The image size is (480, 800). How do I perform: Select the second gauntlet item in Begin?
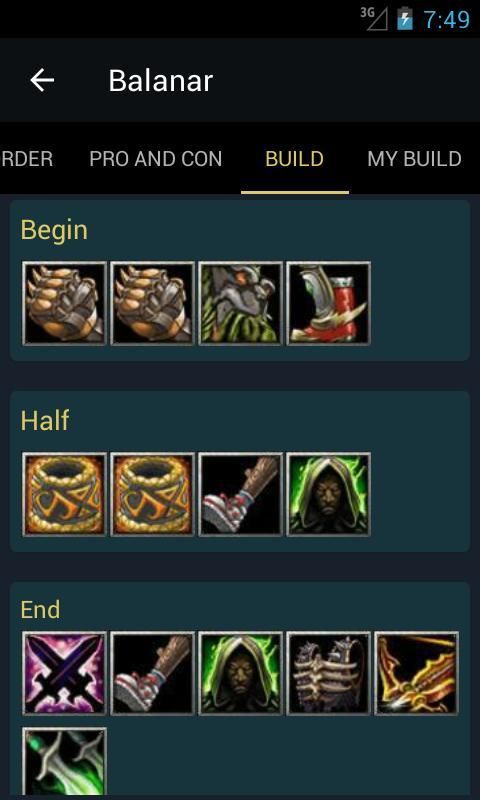click(153, 304)
